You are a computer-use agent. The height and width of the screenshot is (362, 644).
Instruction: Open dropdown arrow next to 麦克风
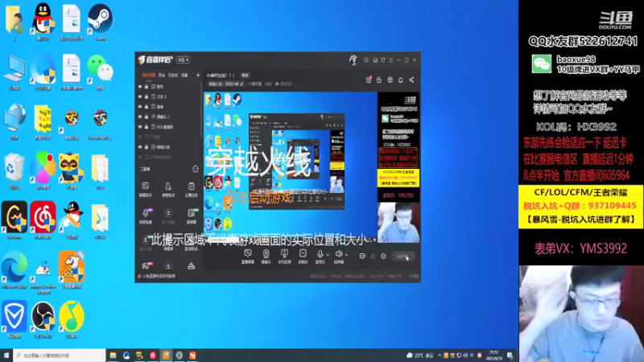click(x=328, y=255)
